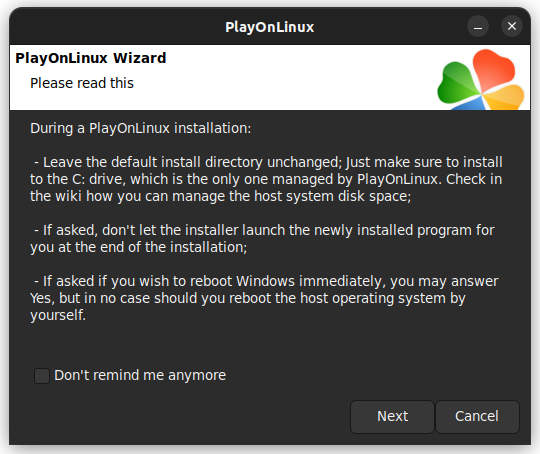Click the PlayOnLinux title bar text

click(x=269, y=27)
